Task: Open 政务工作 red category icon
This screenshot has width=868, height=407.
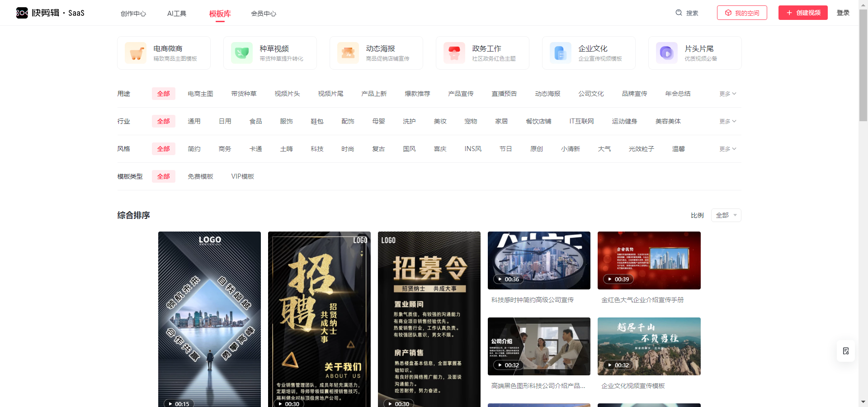Action: 454,53
